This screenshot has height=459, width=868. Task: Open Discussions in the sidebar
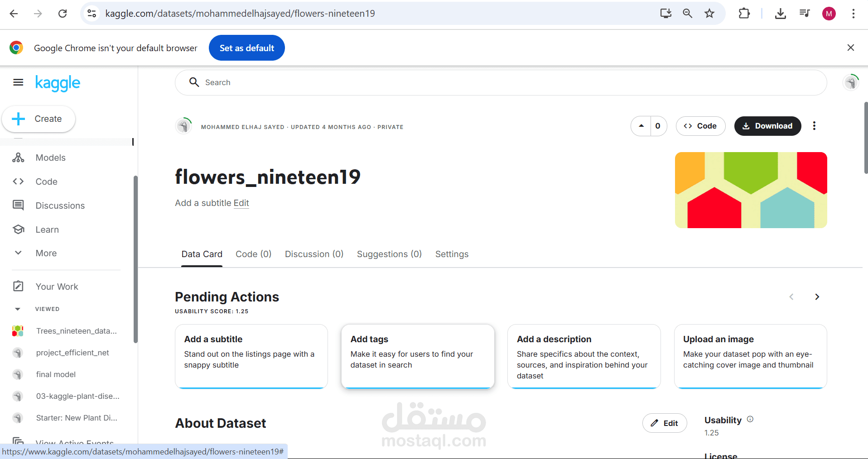point(60,206)
